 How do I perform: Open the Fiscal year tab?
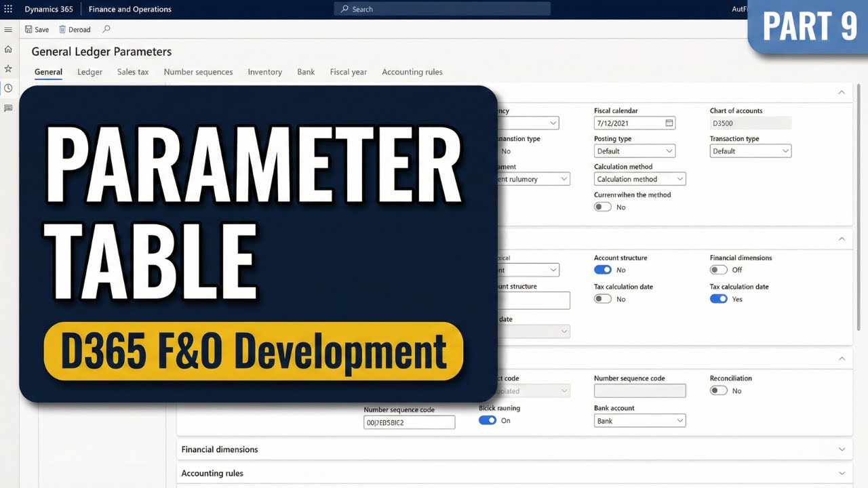(349, 72)
